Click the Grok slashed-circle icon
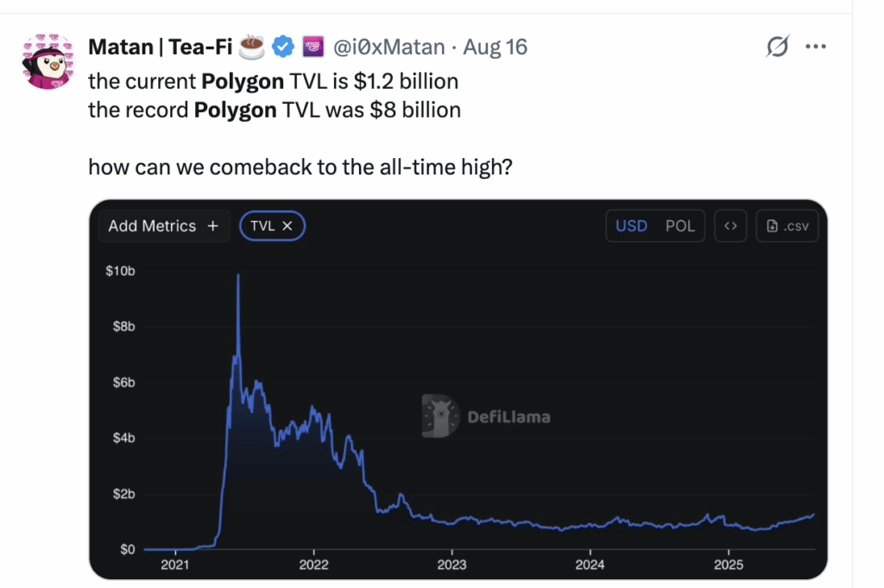Screen dimensions: 884x588 tap(778, 47)
